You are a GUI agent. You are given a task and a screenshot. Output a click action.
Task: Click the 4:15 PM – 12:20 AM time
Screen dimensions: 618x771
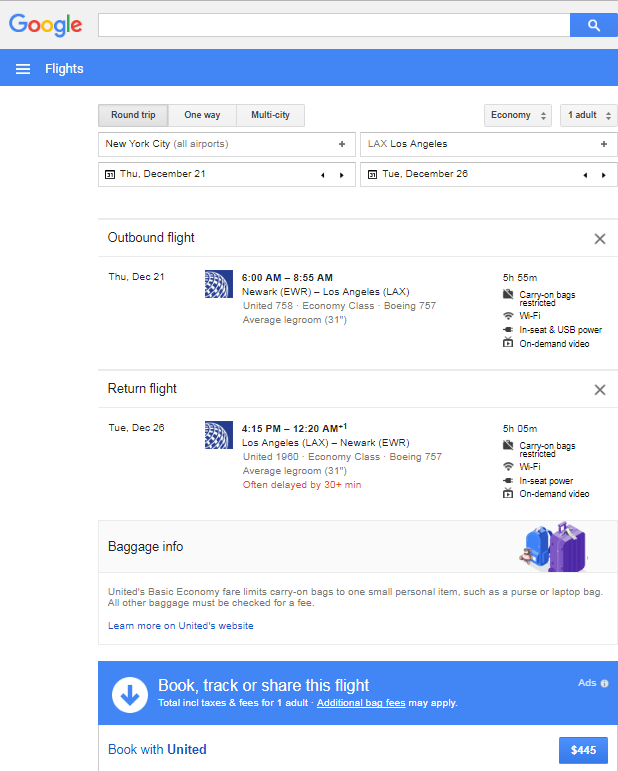[294, 428]
